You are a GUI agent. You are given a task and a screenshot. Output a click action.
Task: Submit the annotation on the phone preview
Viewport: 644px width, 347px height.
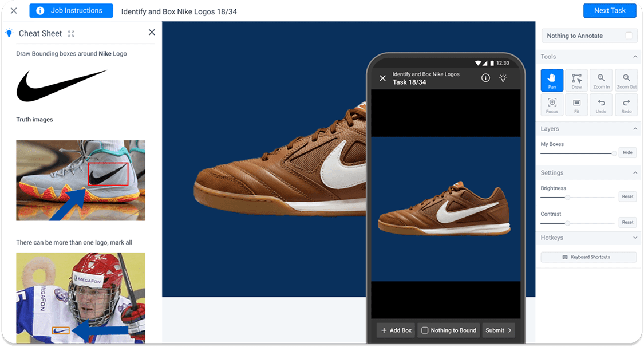tap(498, 330)
